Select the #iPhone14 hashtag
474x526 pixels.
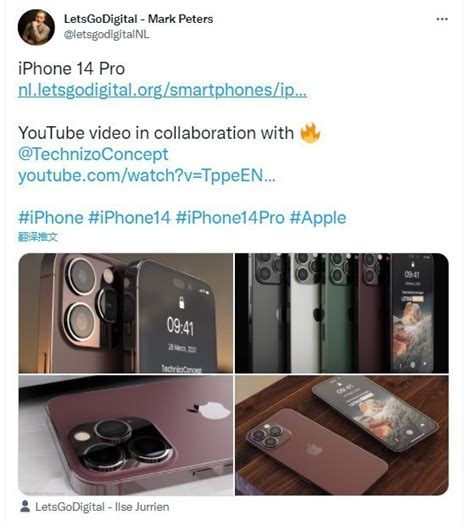(129, 217)
